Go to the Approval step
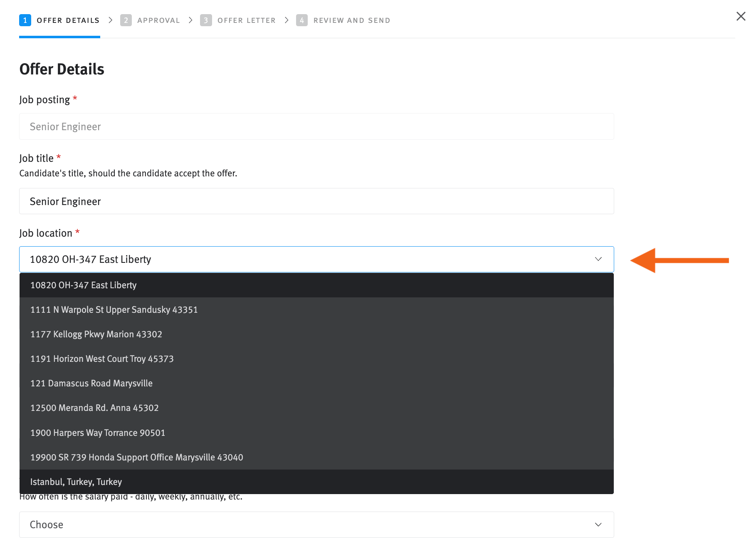 click(x=150, y=20)
